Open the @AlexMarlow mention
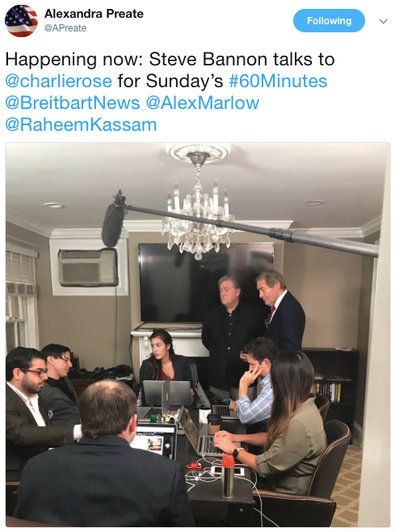 coord(203,103)
